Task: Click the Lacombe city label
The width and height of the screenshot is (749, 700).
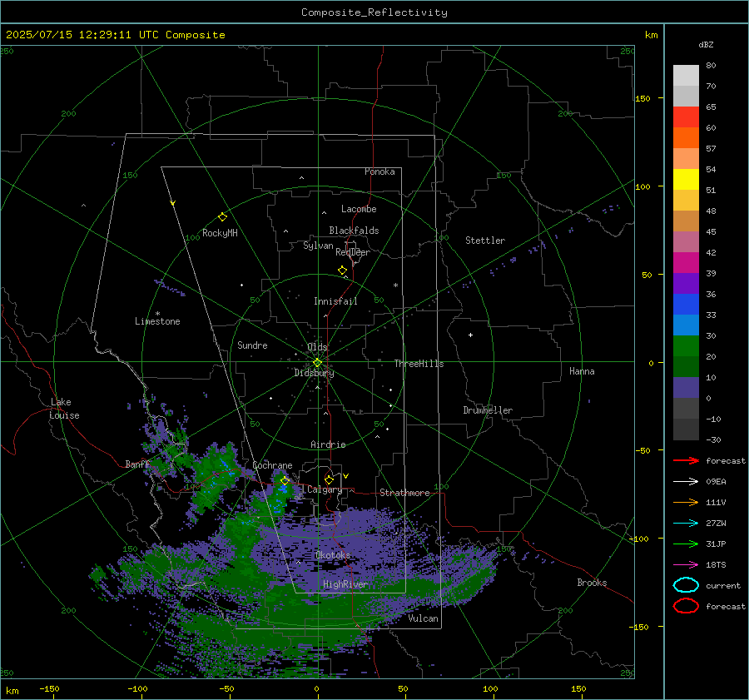Action: coord(359,209)
